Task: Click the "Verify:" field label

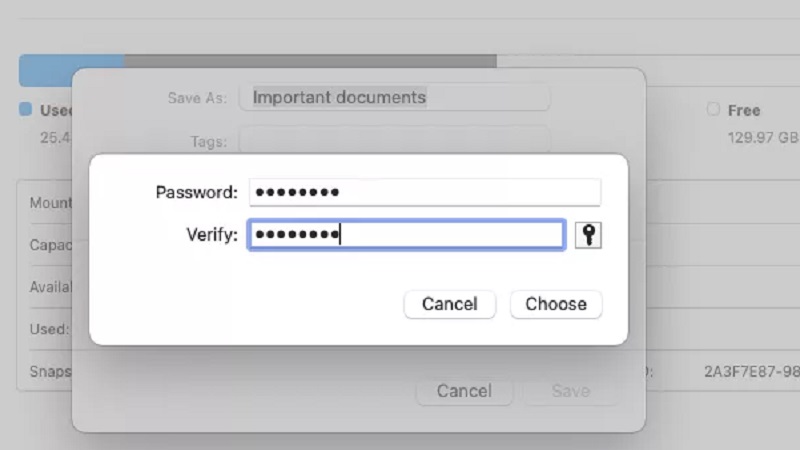Action: 211,235
